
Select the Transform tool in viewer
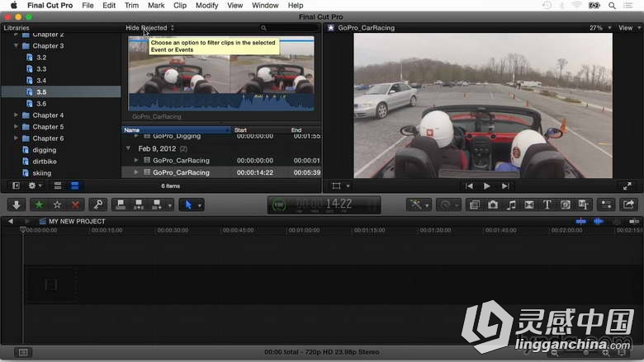tap(336, 186)
